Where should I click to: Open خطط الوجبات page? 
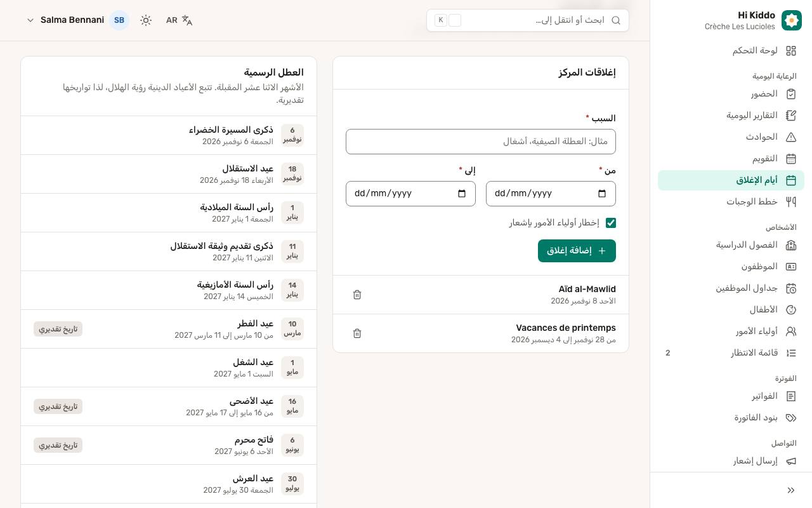[x=731, y=202]
